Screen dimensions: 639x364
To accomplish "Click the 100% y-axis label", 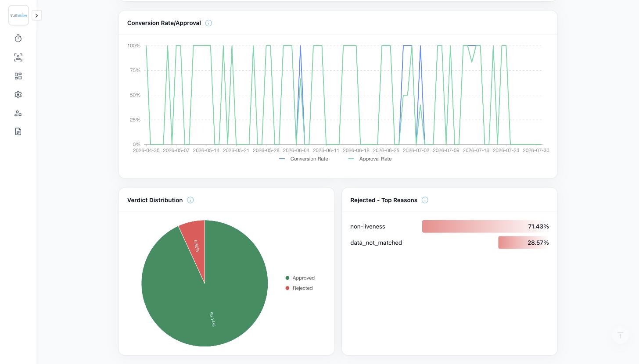I will (x=134, y=46).
